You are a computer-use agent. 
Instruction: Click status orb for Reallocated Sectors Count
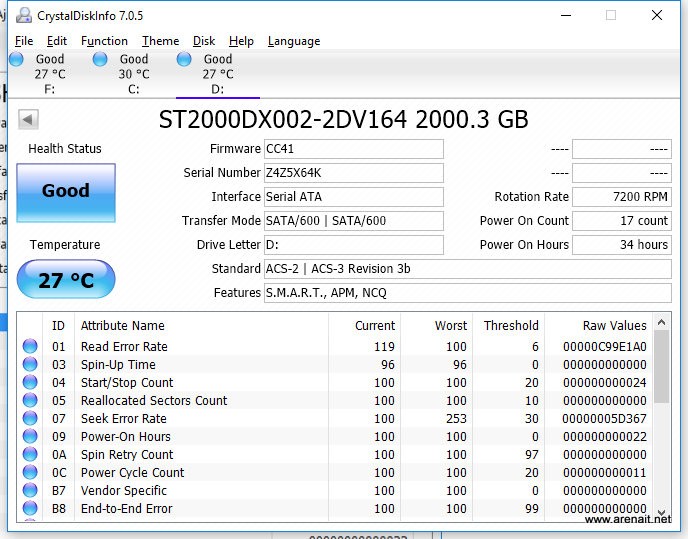click(30, 401)
